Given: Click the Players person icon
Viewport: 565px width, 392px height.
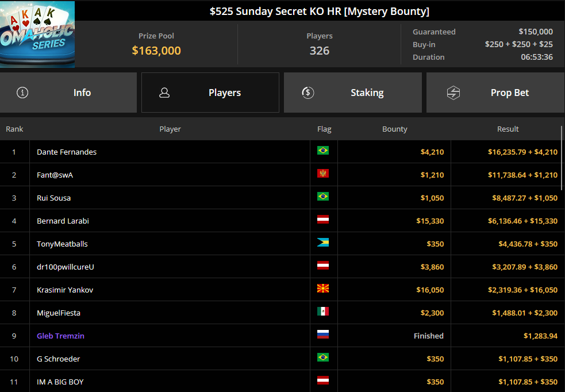Looking at the screenshot, I should (164, 93).
